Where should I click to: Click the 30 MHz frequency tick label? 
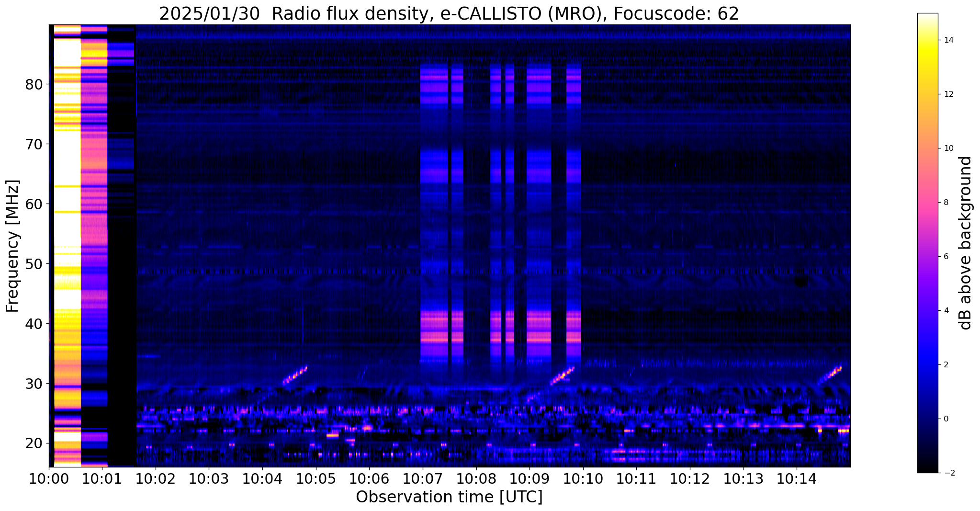(34, 384)
